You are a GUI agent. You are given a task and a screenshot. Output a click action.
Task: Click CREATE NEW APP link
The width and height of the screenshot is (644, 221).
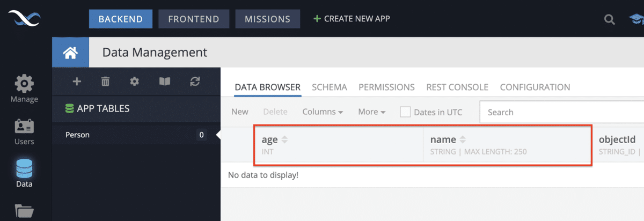352,19
